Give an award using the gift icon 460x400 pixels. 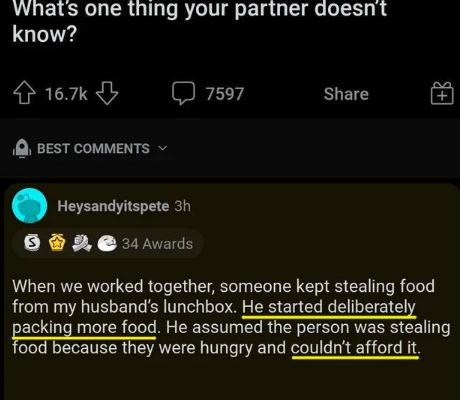pyautogui.click(x=442, y=94)
